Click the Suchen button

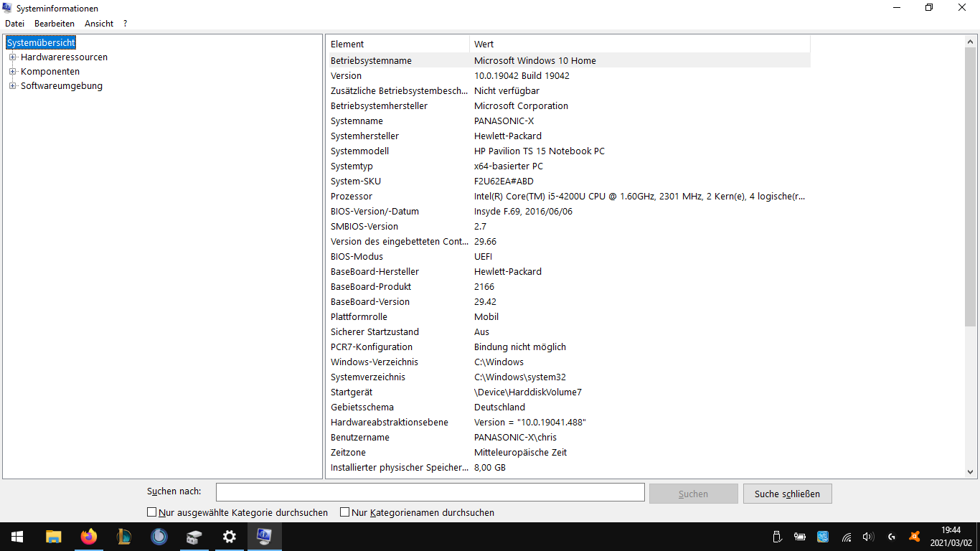coord(693,494)
